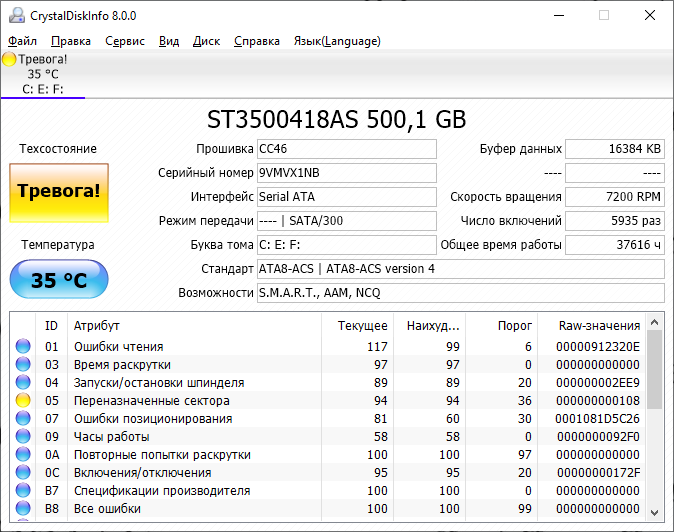Click the Наихуд... column header
Screen dimensions: 674x532
pyautogui.click(x=429, y=326)
